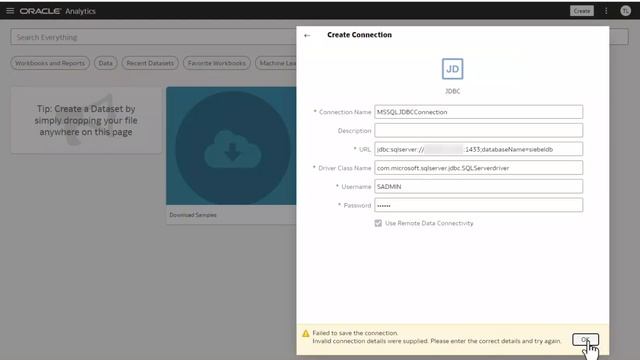640x360 pixels.
Task: Click the Search Everything box
Action: click(x=153, y=37)
